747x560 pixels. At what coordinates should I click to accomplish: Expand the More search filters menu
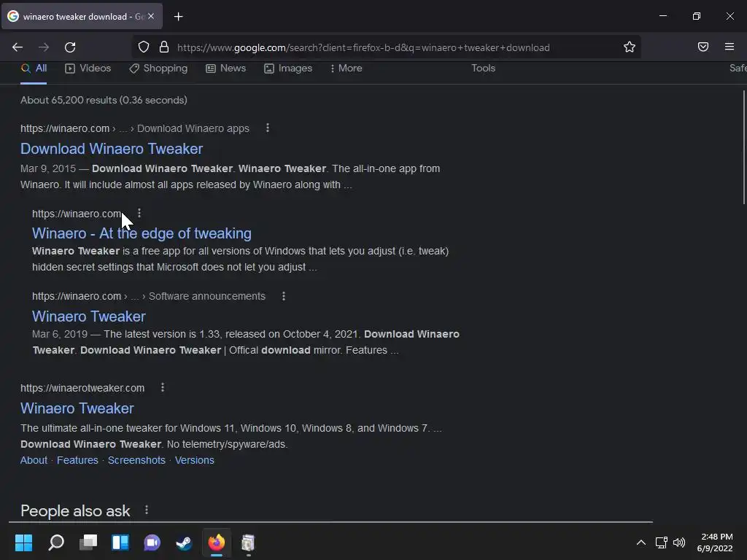coord(346,68)
